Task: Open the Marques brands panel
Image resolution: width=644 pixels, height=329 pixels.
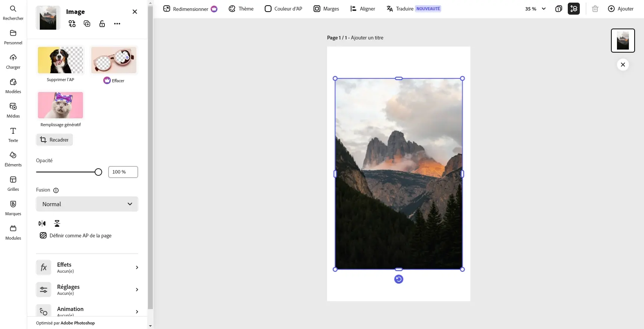Action: click(13, 208)
